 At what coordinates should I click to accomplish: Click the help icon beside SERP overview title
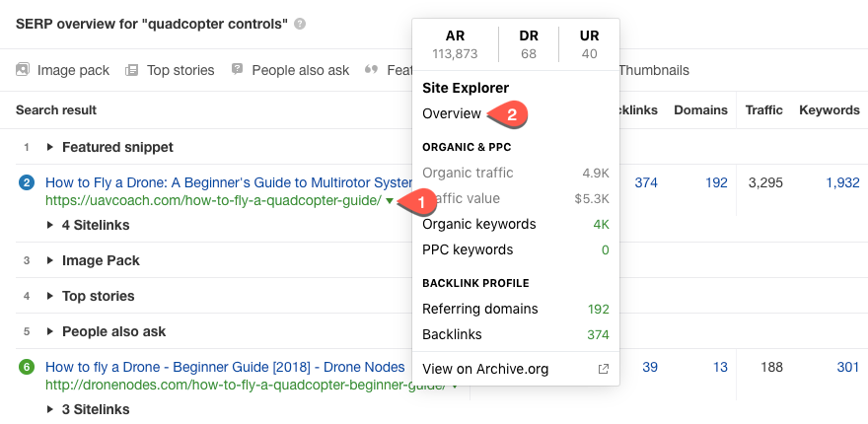(x=300, y=24)
